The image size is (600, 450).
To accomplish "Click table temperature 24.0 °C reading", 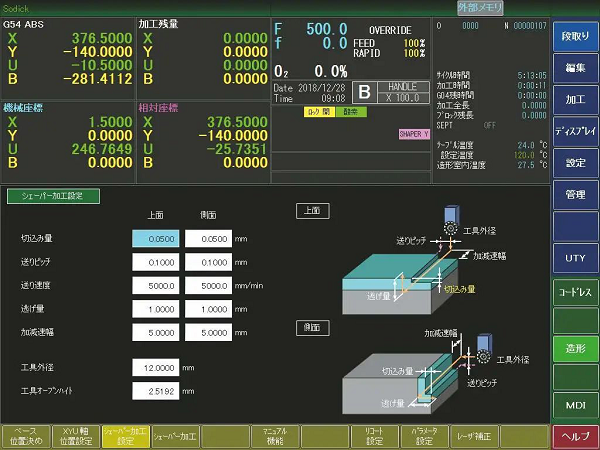I will pos(532,145).
